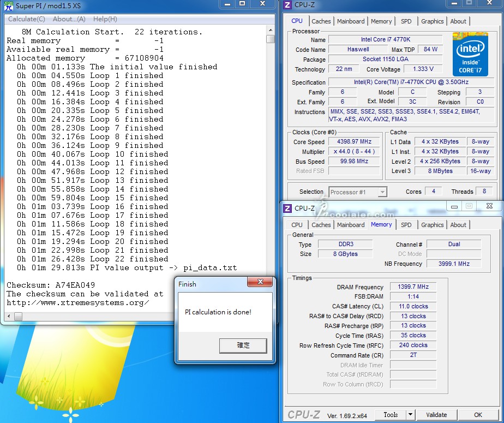Confirm the Finish dialog with 確定 button
The height and width of the screenshot is (423, 504).
tap(243, 345)
